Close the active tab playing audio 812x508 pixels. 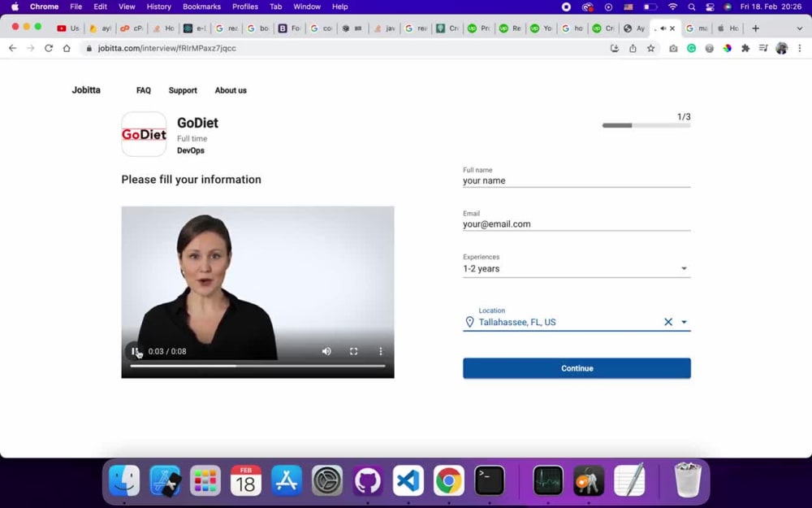point(672,28)
